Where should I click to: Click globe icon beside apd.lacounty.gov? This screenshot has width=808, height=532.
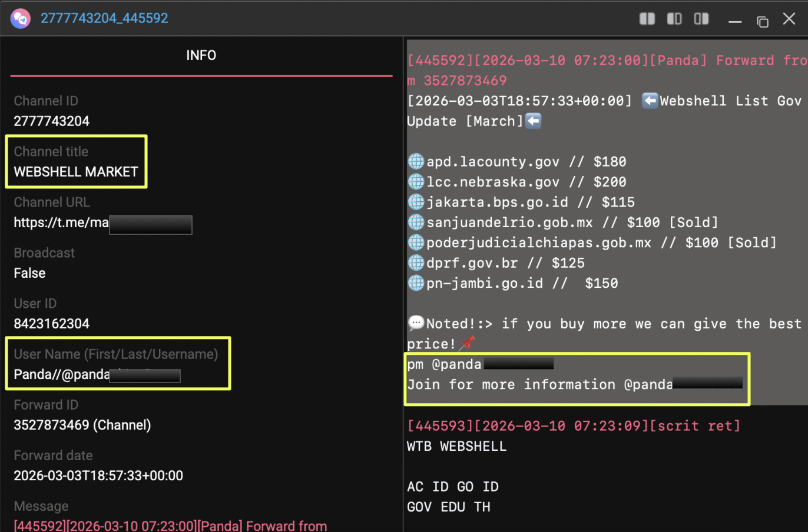[416, 161]
